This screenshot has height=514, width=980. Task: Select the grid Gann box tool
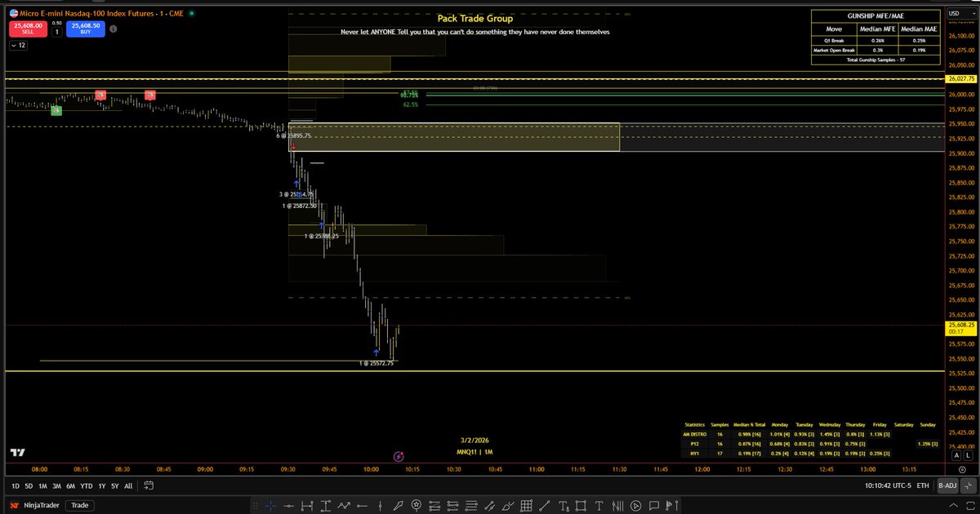pos(525,506)
